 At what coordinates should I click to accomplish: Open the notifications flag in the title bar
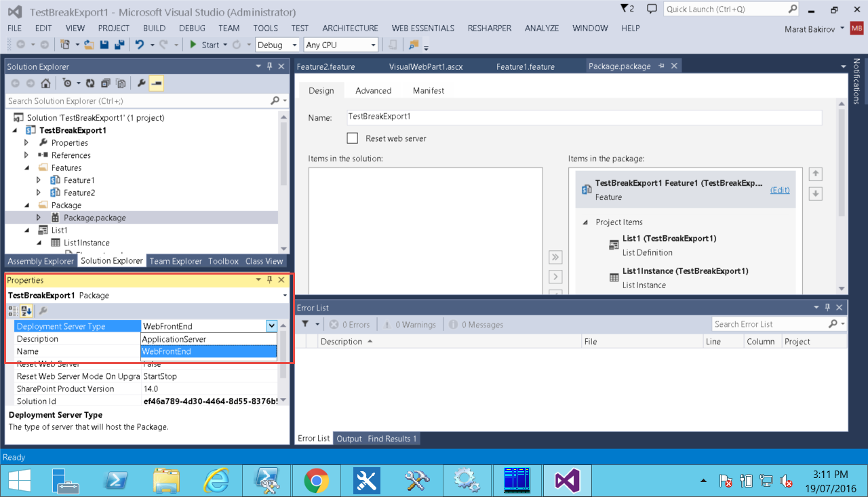coord(627,9)
